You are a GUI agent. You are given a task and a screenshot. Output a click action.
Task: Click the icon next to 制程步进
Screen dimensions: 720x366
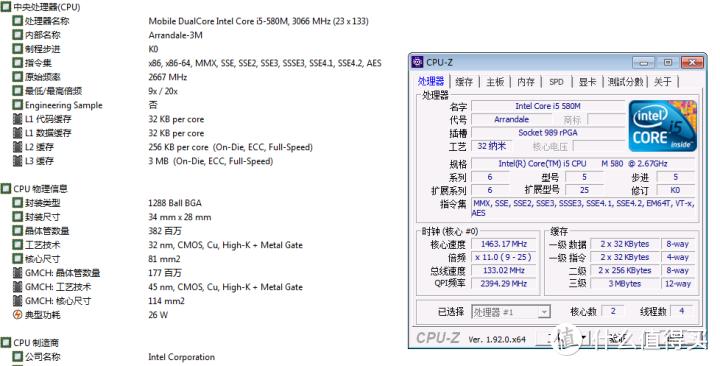point(17,49)
